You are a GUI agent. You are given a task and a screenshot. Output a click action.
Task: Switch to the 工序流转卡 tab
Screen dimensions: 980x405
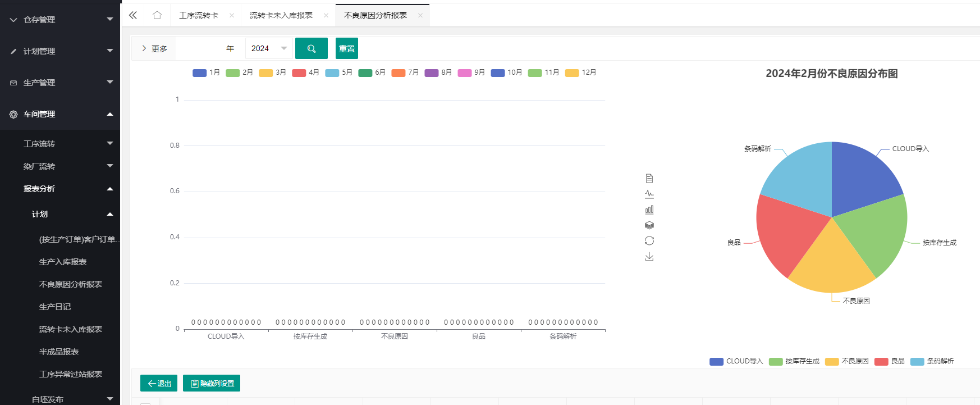pyautogui.click(x=199, y=15)
